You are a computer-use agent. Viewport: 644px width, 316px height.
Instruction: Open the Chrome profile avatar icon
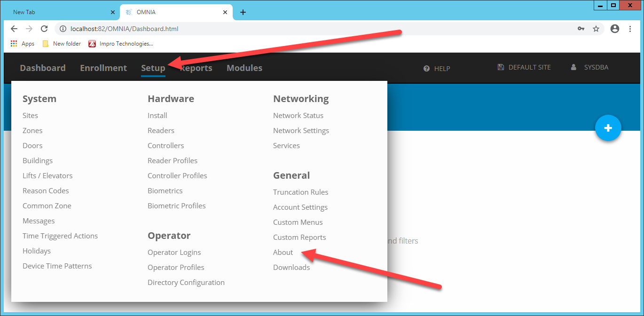[x=614, y=29]
